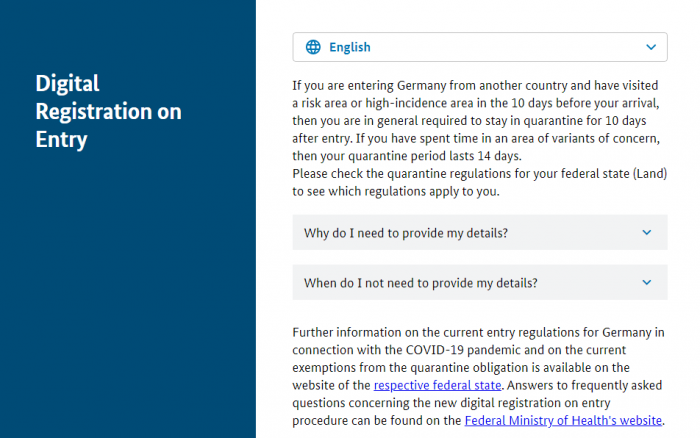
Task: Click the empty middle of the language field
Action: click(x=504, y=47)
